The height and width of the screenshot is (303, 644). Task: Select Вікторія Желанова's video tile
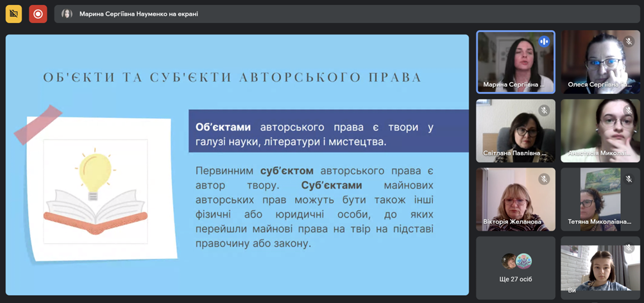[x=516, y=200]
